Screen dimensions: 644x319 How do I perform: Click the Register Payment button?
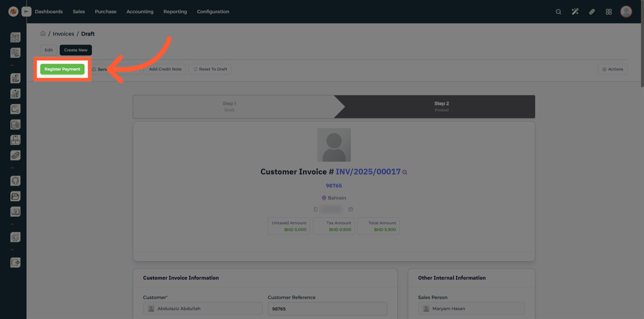[62, 69]
